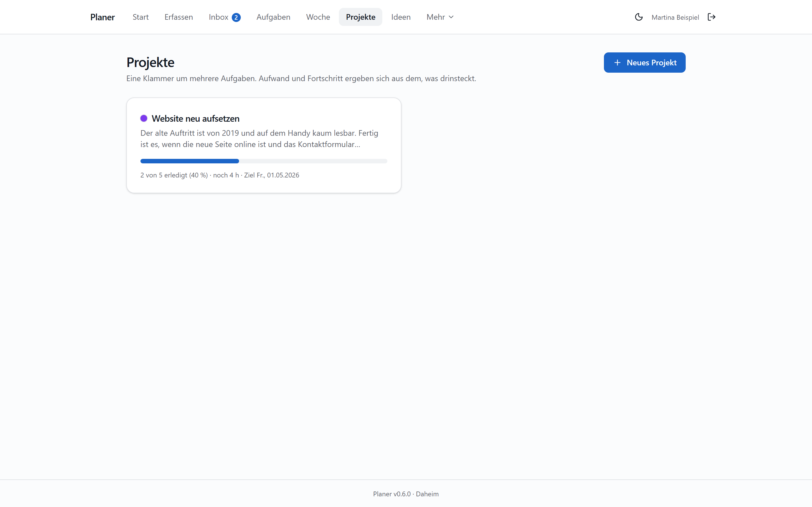The width and height of the screenshot is (812, 507).
Task: Open the Woche view
Action: [318, 17]
